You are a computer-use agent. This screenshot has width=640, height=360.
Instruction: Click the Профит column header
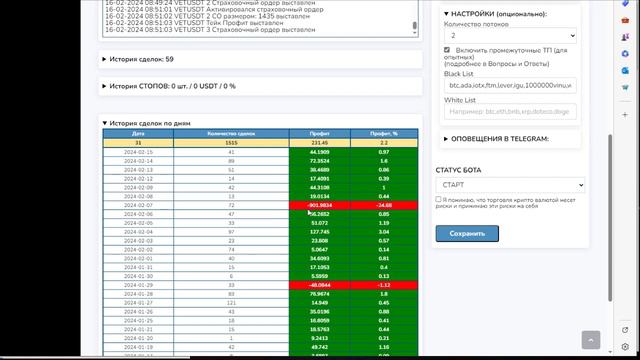(319, 133)
